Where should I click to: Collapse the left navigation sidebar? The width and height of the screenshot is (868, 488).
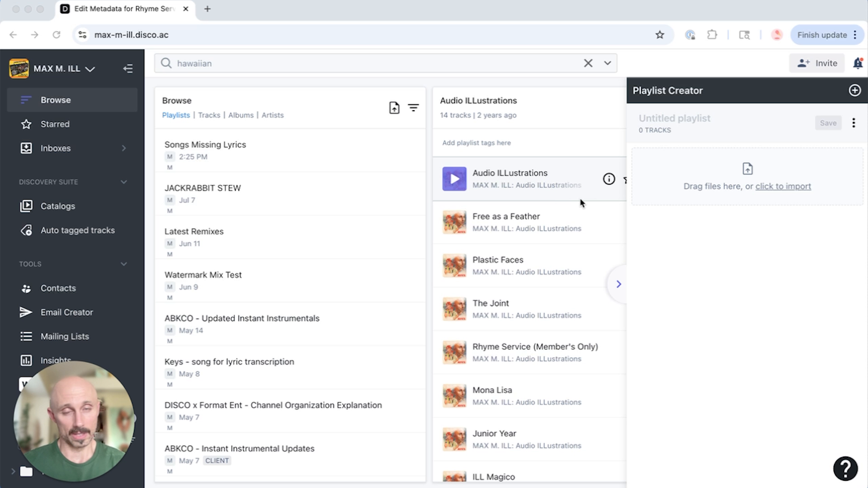click(x=128, y=68)
